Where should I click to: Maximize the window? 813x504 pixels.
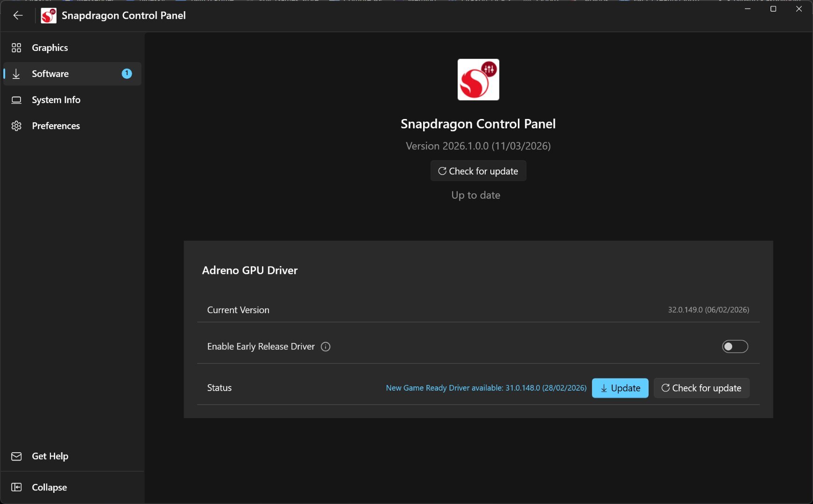click(x=773, y=9)
